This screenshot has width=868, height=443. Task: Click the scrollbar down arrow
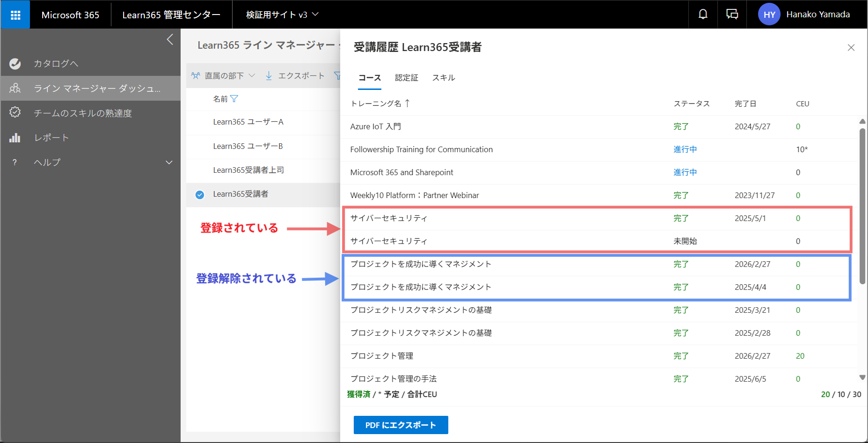pyautogui.click(x=862, y=377)
